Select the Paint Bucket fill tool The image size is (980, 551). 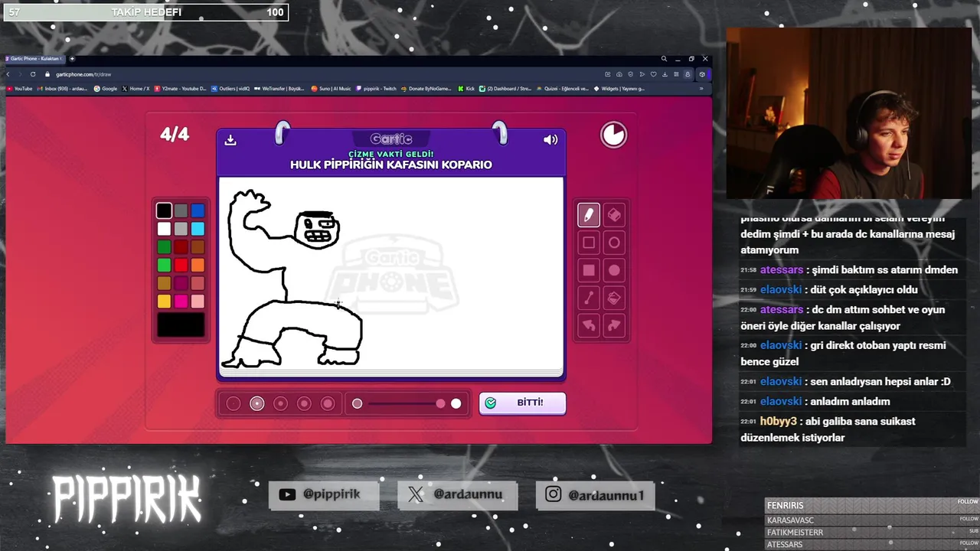614,298
